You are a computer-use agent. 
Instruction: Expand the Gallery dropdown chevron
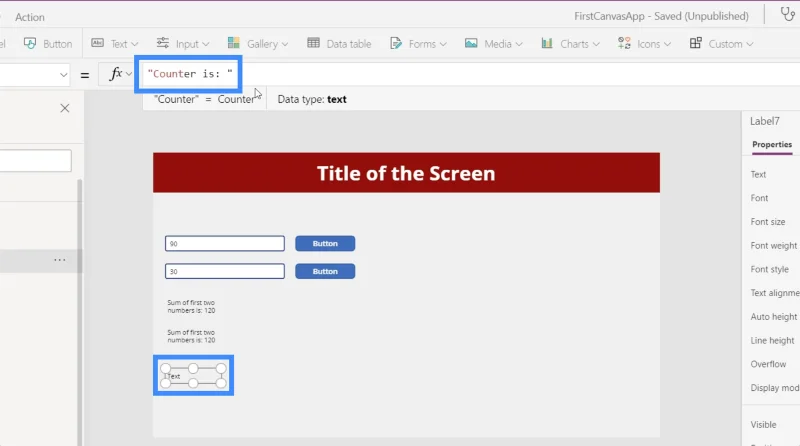coord(285,44)
